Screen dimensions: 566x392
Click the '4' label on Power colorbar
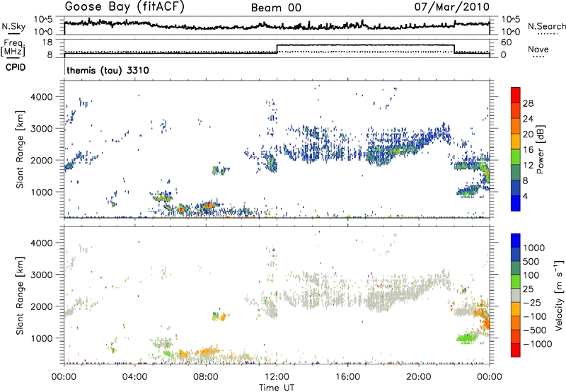pos(526,197)
